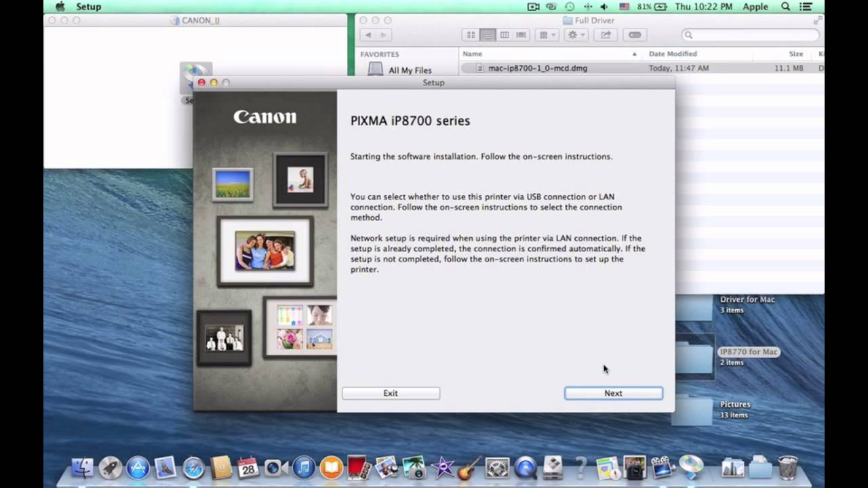Select All My Files in Finder sidebar
868x488 pixels.
410,70
